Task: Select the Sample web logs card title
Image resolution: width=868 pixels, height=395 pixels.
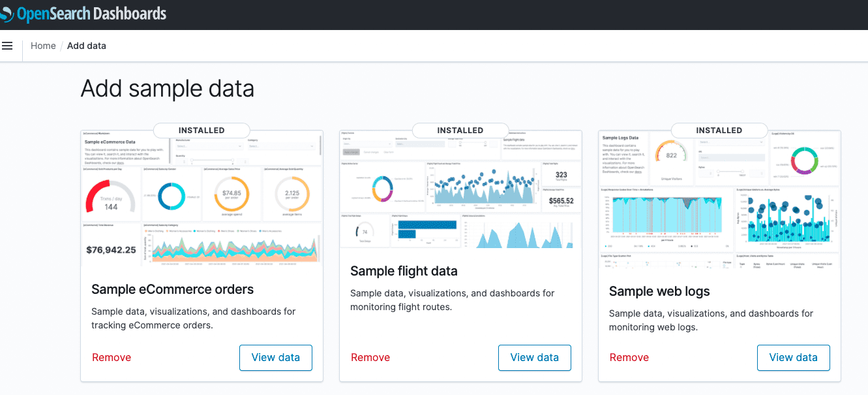Action: click(659, 291)
